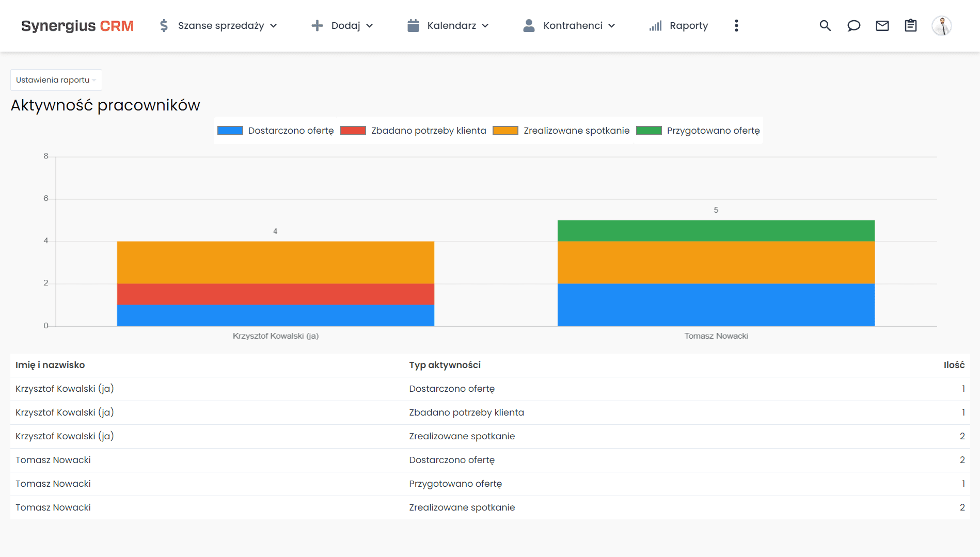
Task: Click the user avatar picture
Action: click(941, 26)
